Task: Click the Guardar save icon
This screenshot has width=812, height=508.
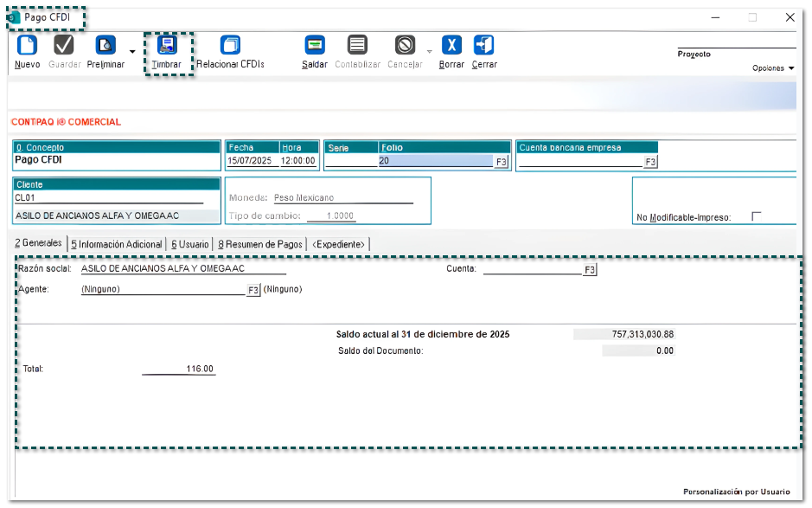Action: click(65, 45)
